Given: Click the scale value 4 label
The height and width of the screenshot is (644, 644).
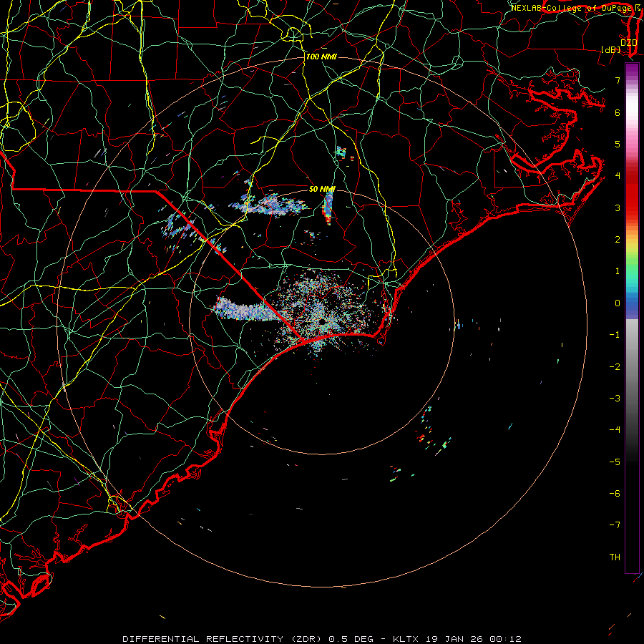Looking at the screenshot, I should 618,176.
